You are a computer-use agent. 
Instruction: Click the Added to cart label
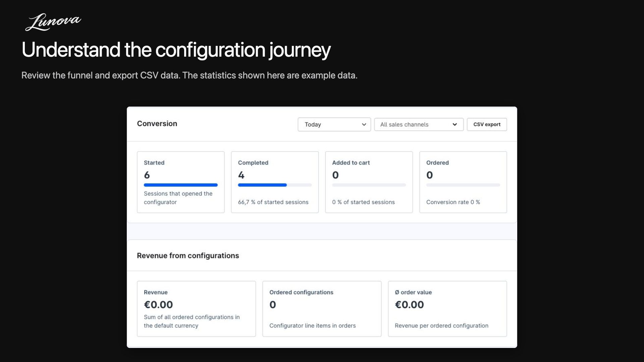click(351, 163)
